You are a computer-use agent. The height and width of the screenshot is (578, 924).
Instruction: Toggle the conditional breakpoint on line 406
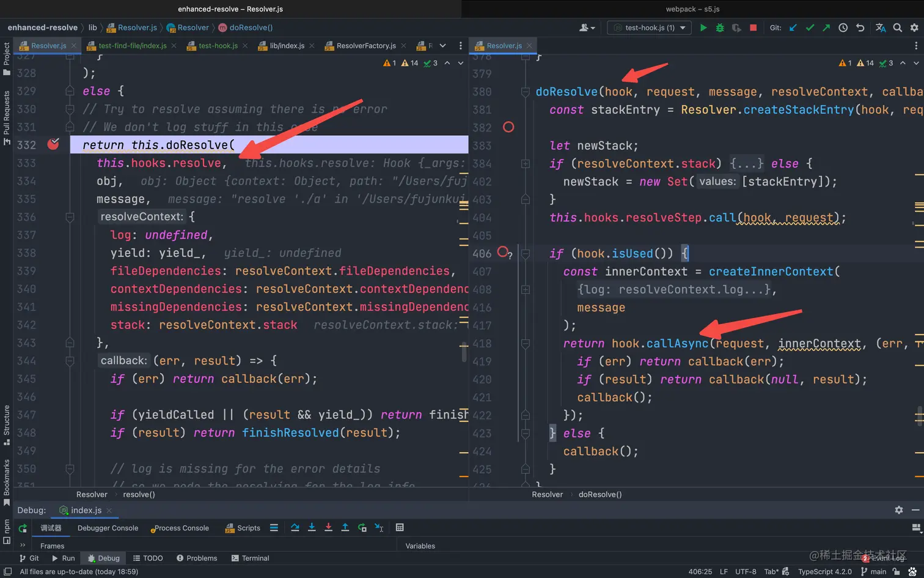tap(503, 252)
